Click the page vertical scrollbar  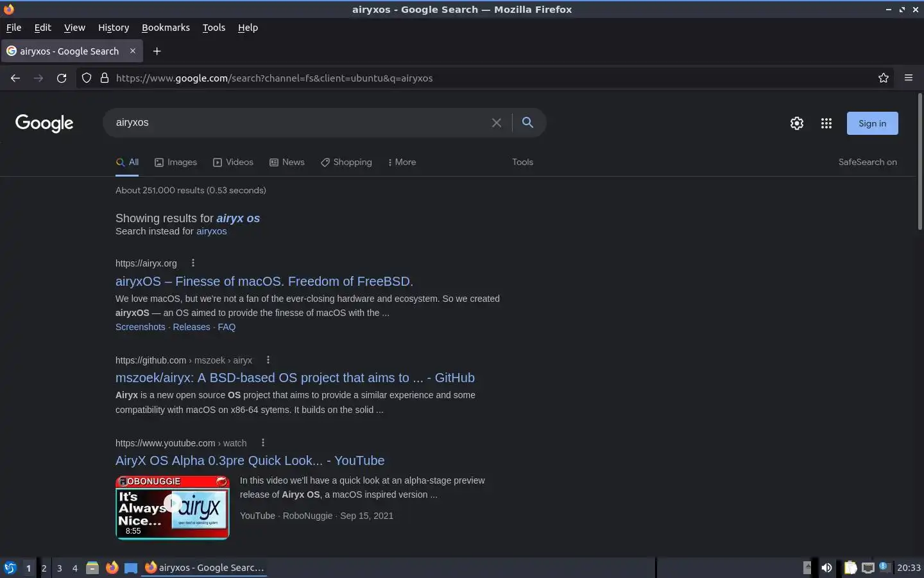point(920,162)
